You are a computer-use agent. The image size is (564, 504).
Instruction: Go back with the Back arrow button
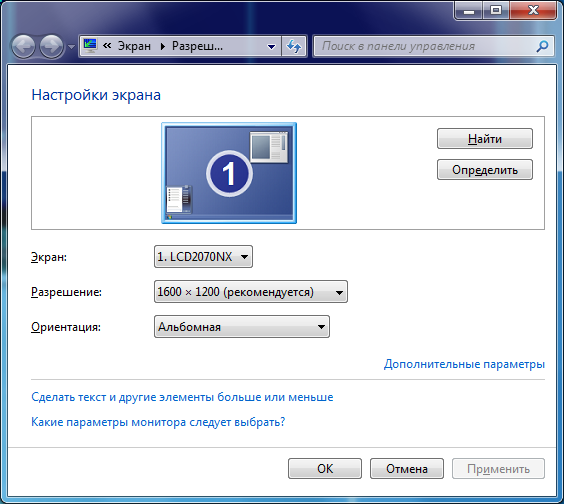(x=23, y=46)
